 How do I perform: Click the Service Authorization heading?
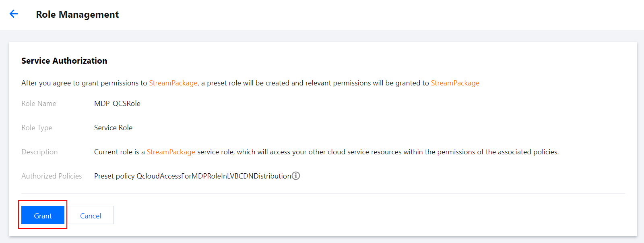click(x=64, y=61)
